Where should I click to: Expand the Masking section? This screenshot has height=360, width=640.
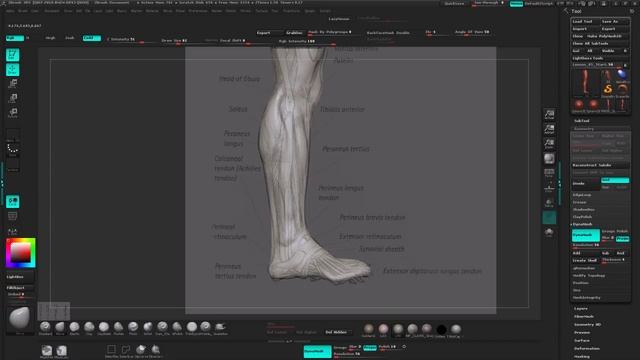click(582, 356)
